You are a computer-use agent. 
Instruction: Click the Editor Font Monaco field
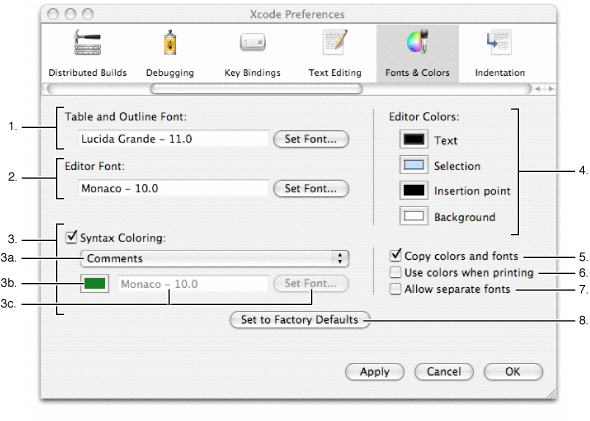(173, 188)
